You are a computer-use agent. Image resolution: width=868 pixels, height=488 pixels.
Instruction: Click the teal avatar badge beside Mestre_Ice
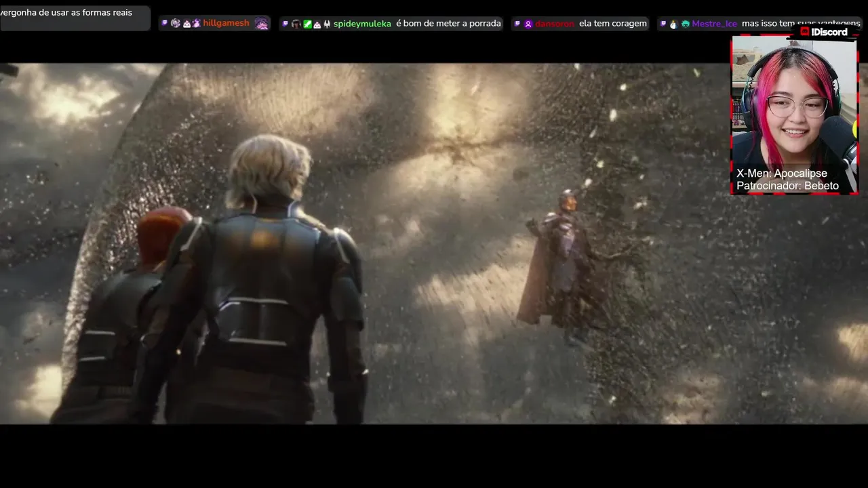[685, 24]
